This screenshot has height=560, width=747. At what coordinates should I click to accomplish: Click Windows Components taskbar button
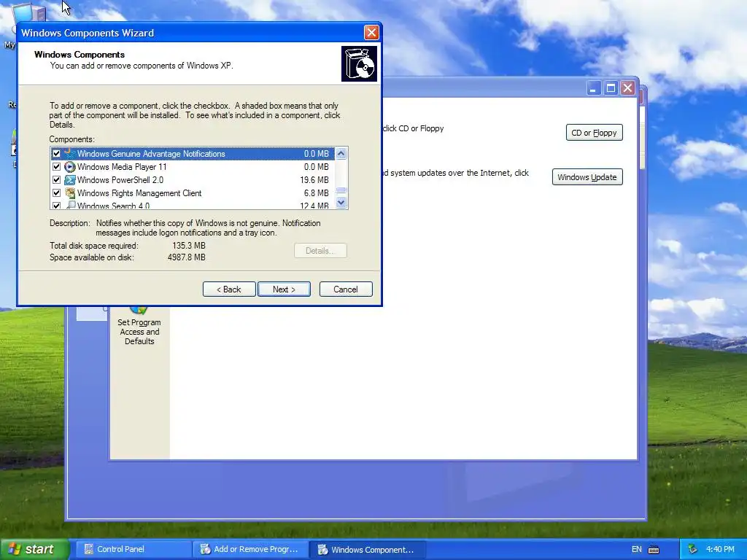coord(368,550)
